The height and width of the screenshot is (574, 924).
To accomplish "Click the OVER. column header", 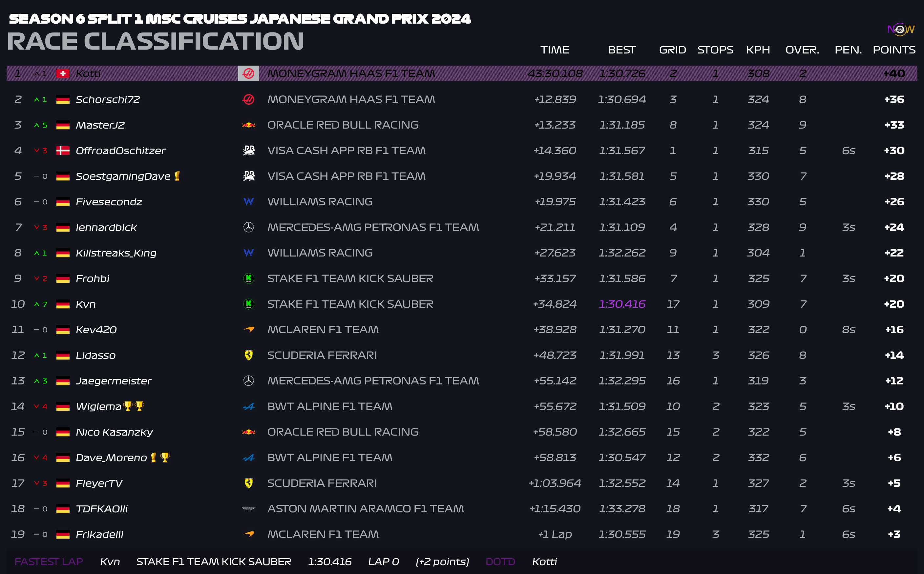I will 802,50.
